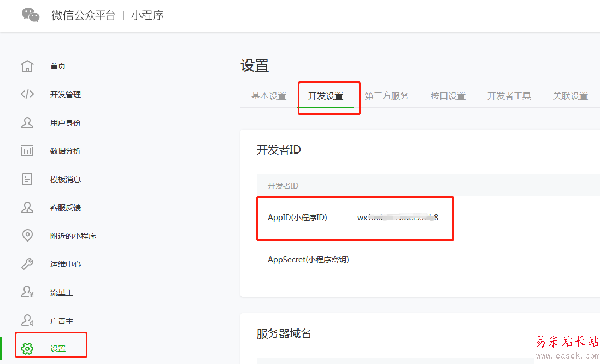Click the AppSecret(小程序密钥) label
Viewport: 600px width, 364px height.
click(308, 260)
